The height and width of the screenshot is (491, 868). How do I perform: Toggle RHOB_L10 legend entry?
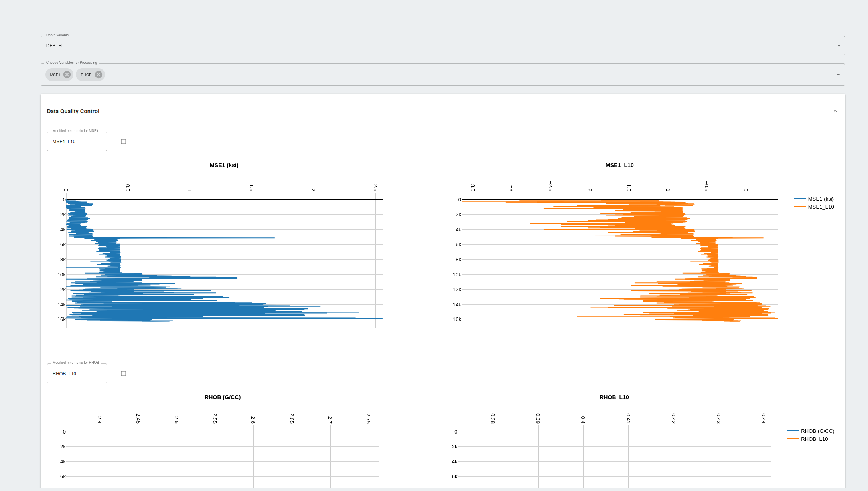click(x=814, y=439)
